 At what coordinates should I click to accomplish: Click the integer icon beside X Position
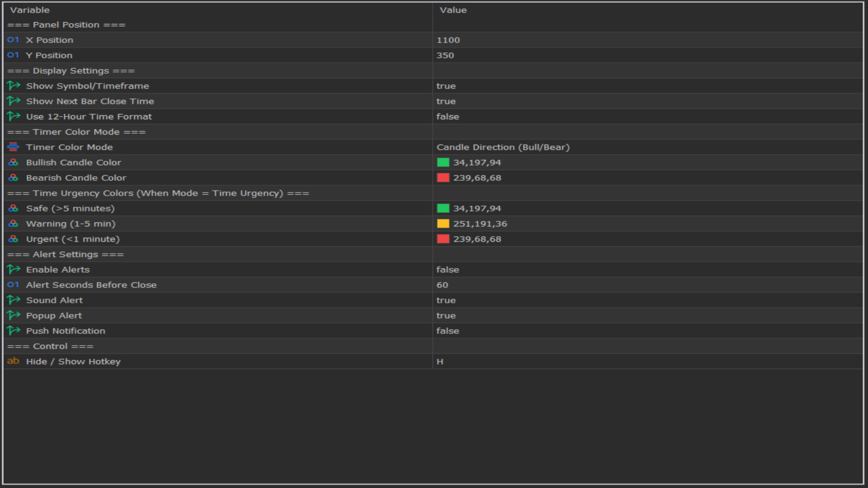13,40
